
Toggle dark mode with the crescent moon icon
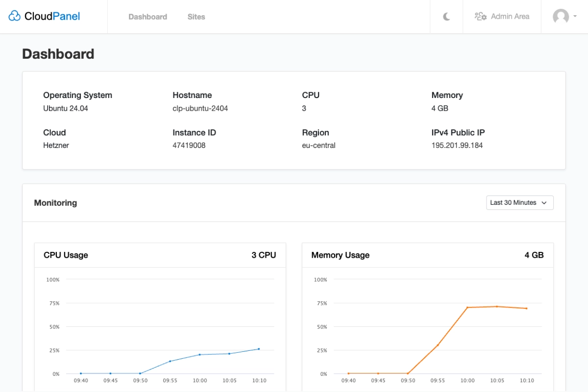(446, 16)
